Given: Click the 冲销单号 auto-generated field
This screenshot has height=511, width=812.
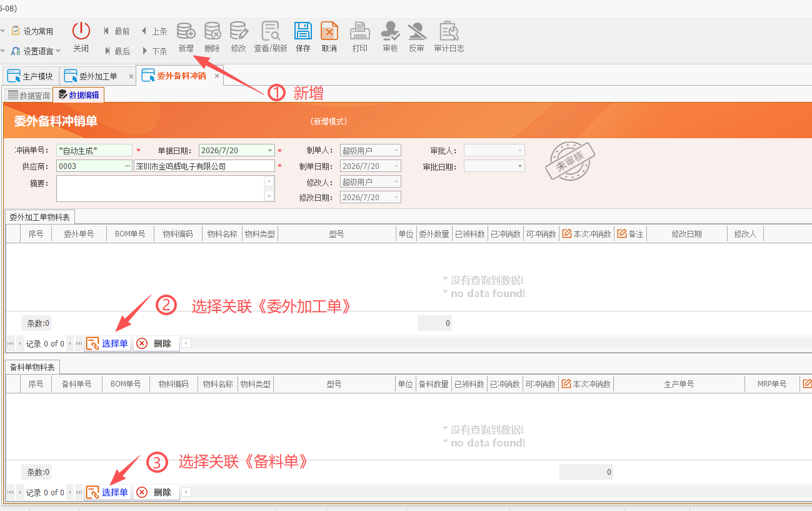Looking at the screenshot, I should point(94,150).
